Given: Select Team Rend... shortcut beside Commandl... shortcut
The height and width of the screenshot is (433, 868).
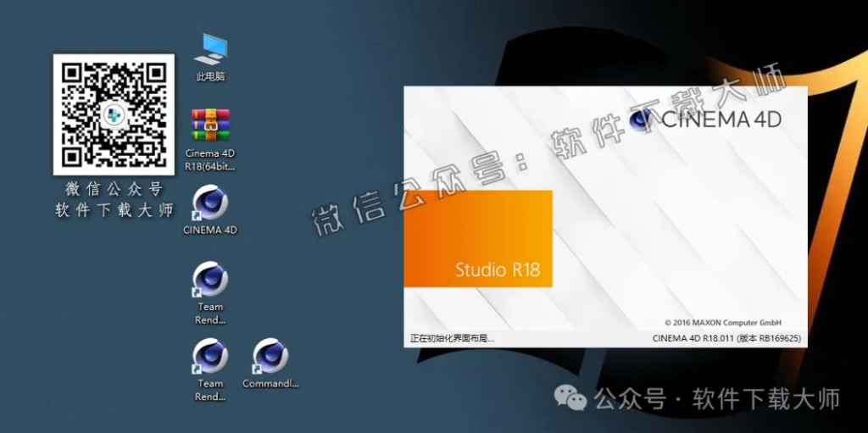Looking at the screenshot, I should (210, 370).
